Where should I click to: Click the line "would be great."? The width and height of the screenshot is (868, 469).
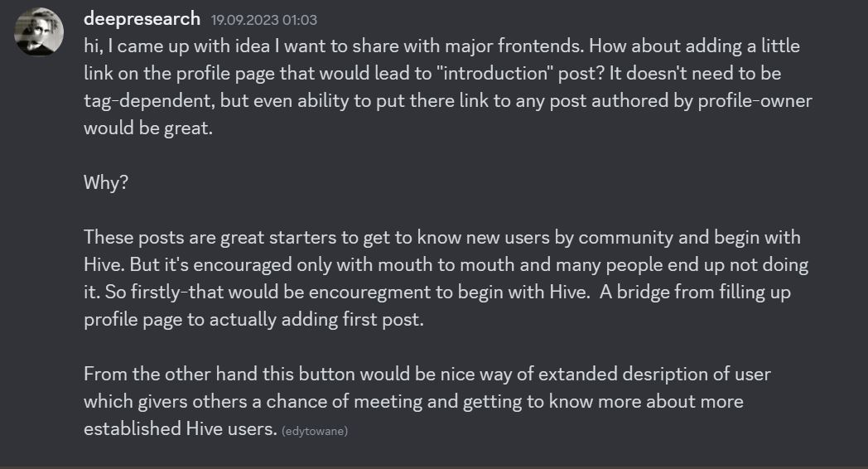(147, 128)
